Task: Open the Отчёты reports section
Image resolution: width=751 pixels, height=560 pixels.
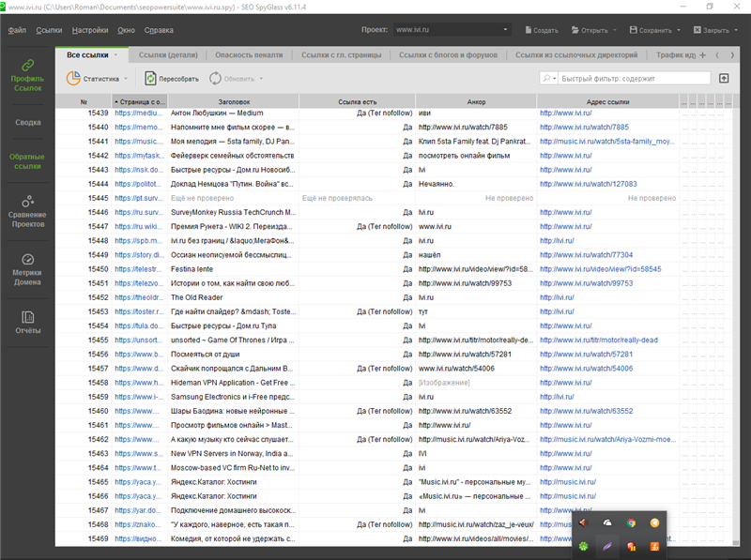Action: 27,322
